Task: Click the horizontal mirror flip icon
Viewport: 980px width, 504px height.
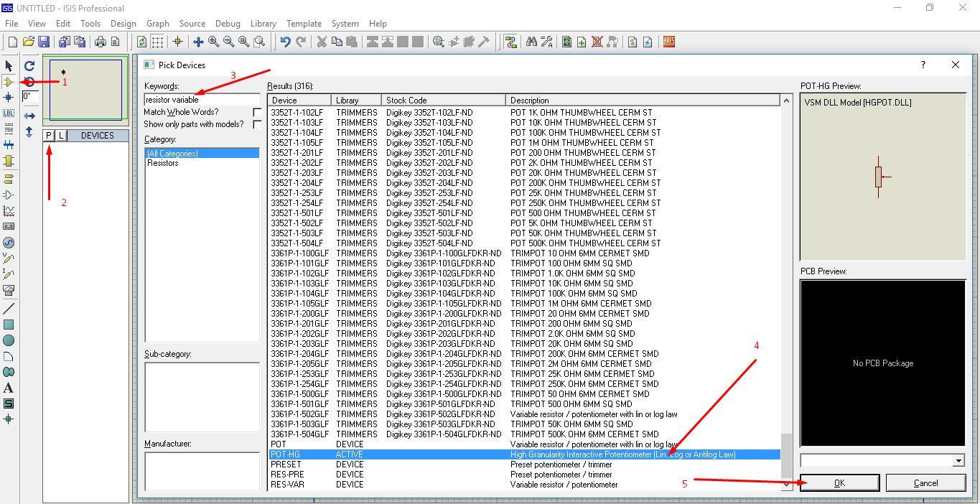Action: coord(29,116)
